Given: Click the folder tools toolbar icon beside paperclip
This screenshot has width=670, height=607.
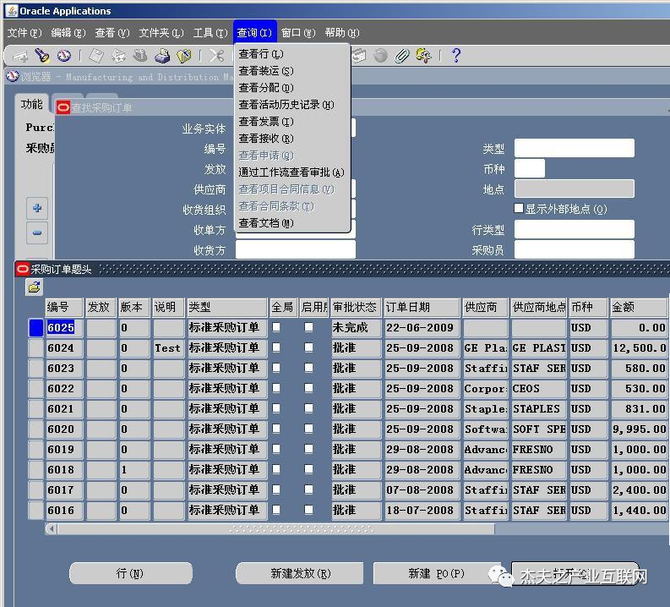Looking at the screenshot, I should (423, 56).
